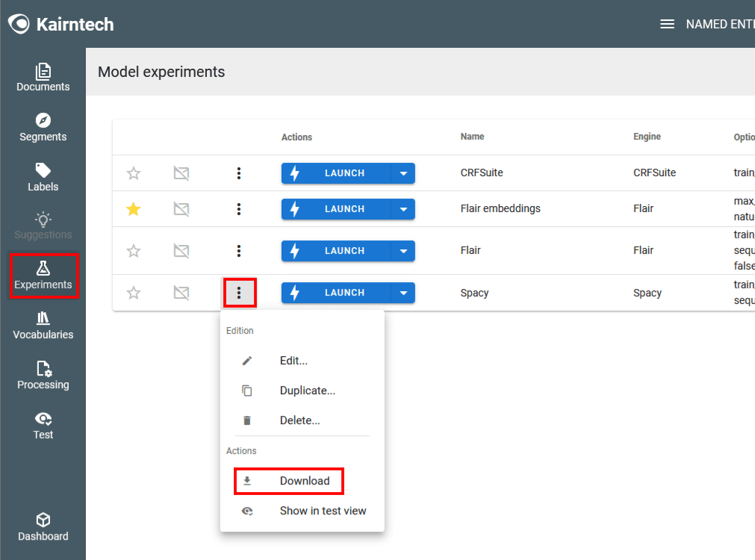Unstar the Flair embeddings experiment

click(x=134, y=209)
